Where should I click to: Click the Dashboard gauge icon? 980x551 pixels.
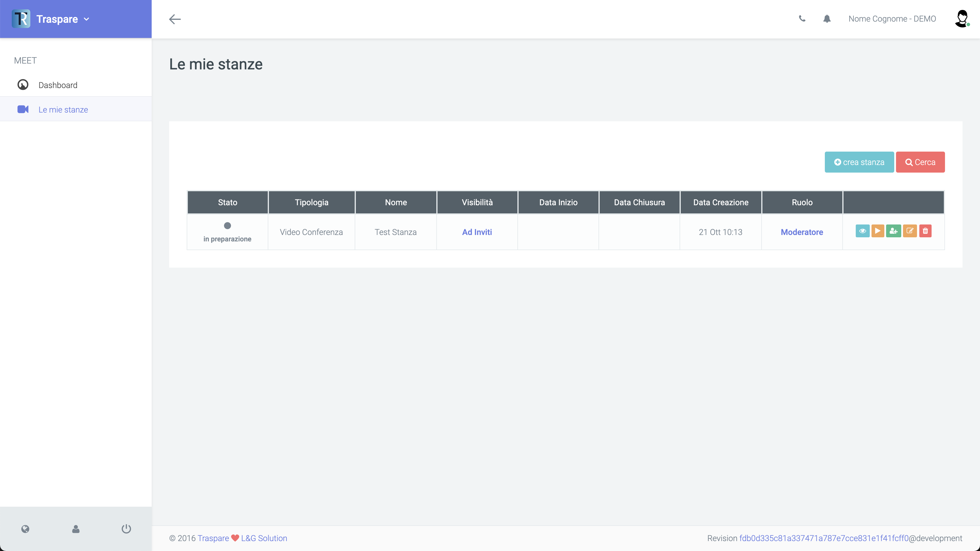pyautogui.click(x=23, y=85)
